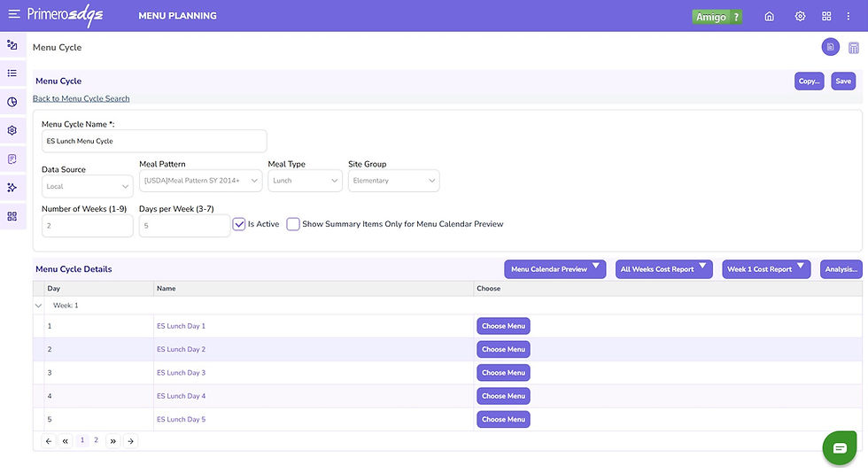868x473 pixels.
Task: Open the Site Group dropdown
Action: click(x=393, y=181)
